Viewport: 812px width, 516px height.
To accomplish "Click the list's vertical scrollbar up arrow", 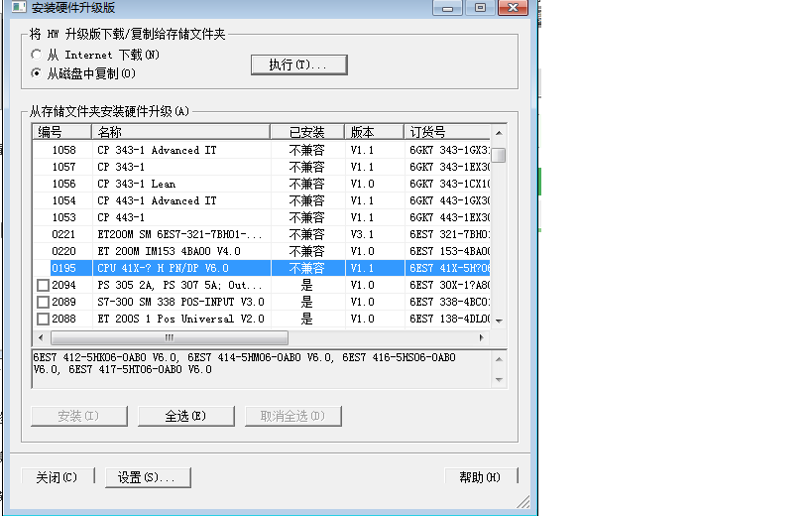I will coord(499,133).
